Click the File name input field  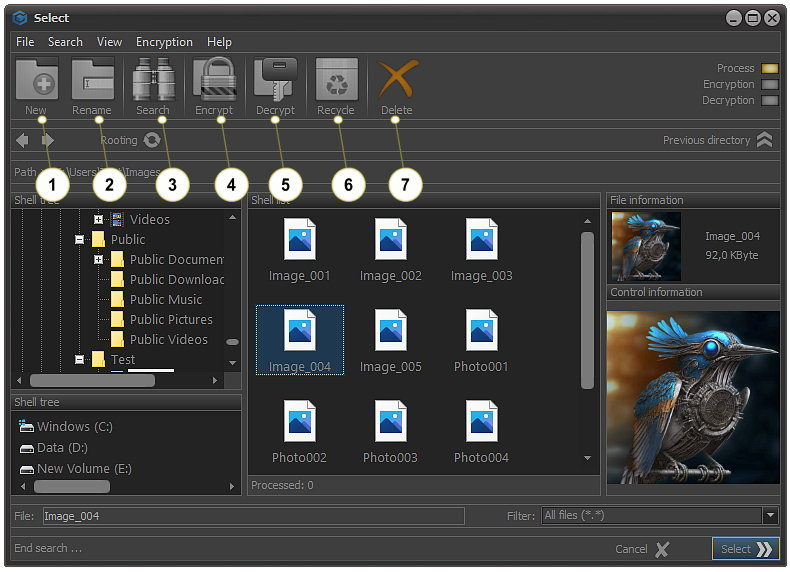click(x=253, y=516)
